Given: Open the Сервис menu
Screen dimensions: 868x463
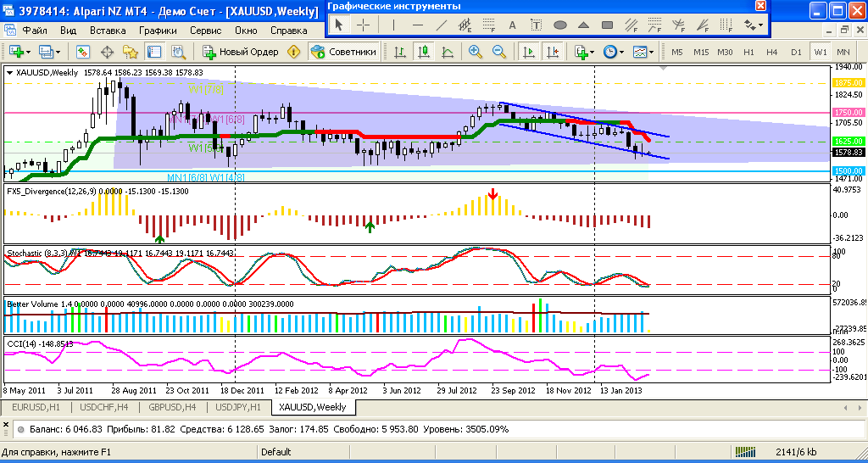Looking at the screenshot, I should 205,31.
